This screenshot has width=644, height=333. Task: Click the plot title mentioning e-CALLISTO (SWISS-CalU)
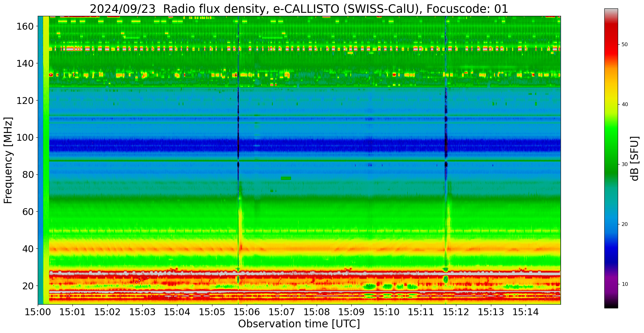coord(299,9)
